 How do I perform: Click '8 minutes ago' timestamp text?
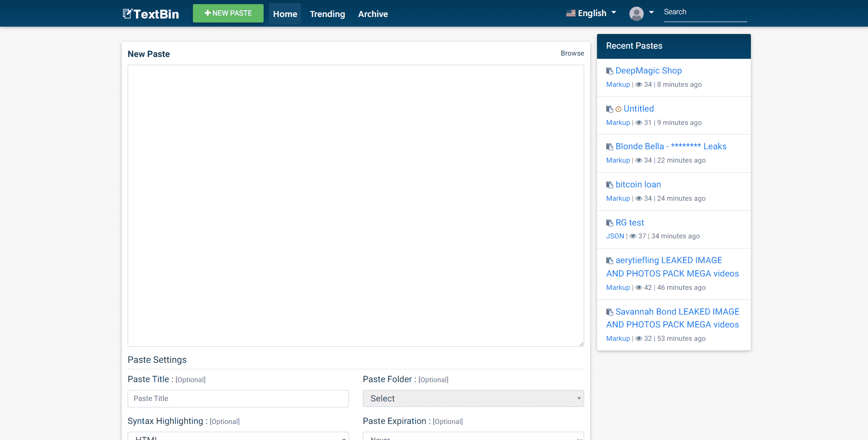(x=679, y=85)
